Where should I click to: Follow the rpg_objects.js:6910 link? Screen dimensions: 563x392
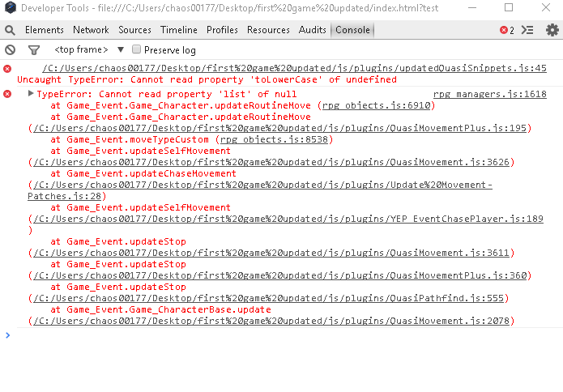point(377,105)
